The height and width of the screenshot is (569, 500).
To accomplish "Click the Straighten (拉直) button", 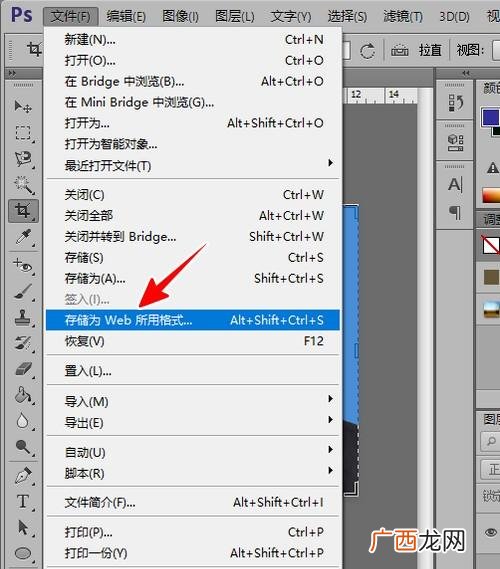I will pos(430,50).
